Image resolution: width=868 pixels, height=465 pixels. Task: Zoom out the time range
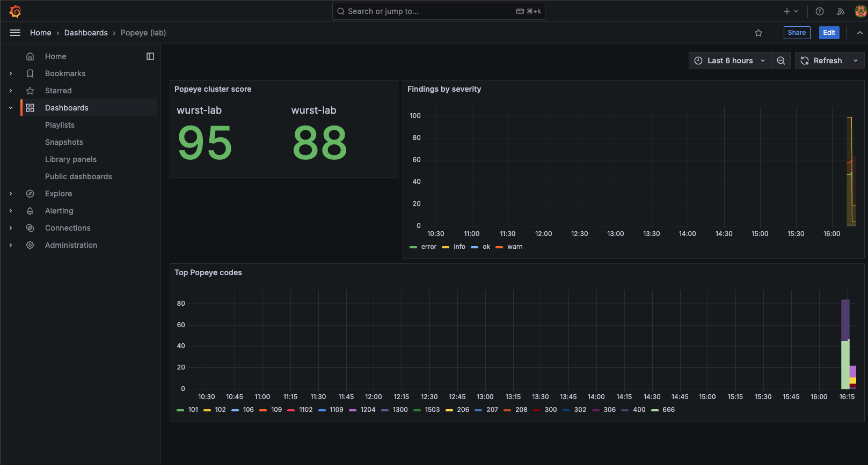pyautogui.click(x=781, y=61)
